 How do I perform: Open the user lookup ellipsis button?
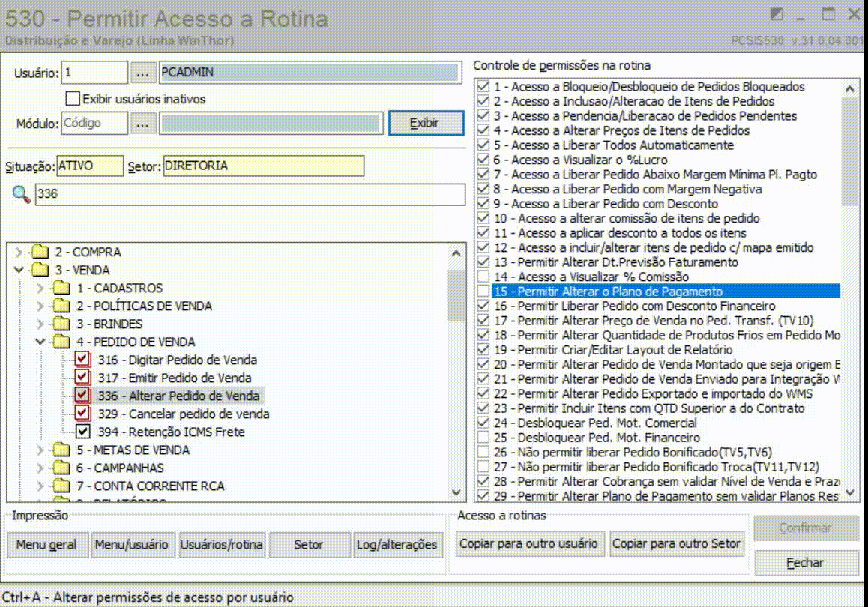point(143,73)
